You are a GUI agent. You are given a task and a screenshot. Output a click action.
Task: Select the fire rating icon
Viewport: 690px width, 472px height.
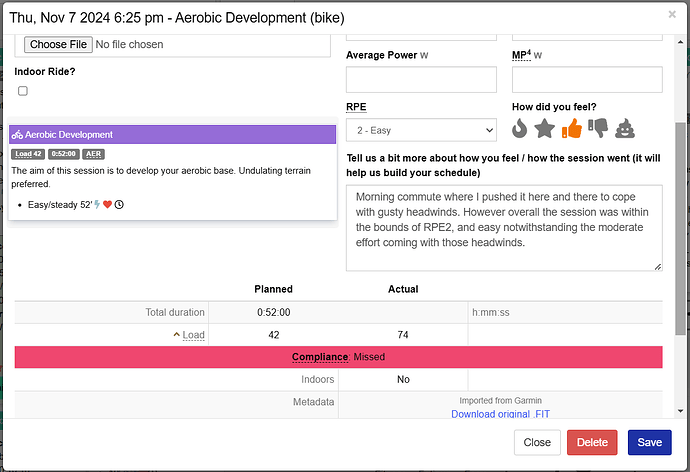(x=519, y=129)
